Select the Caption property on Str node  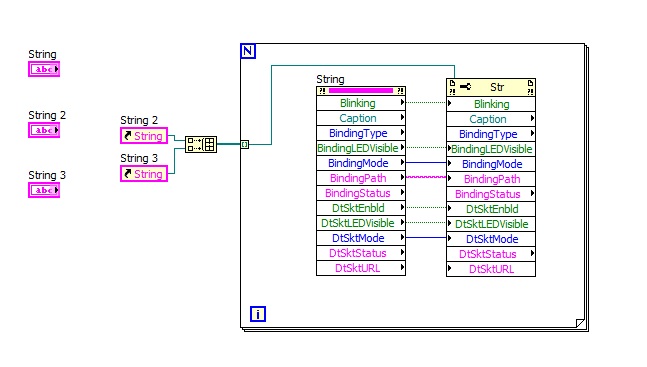click(x=491, y=119)
